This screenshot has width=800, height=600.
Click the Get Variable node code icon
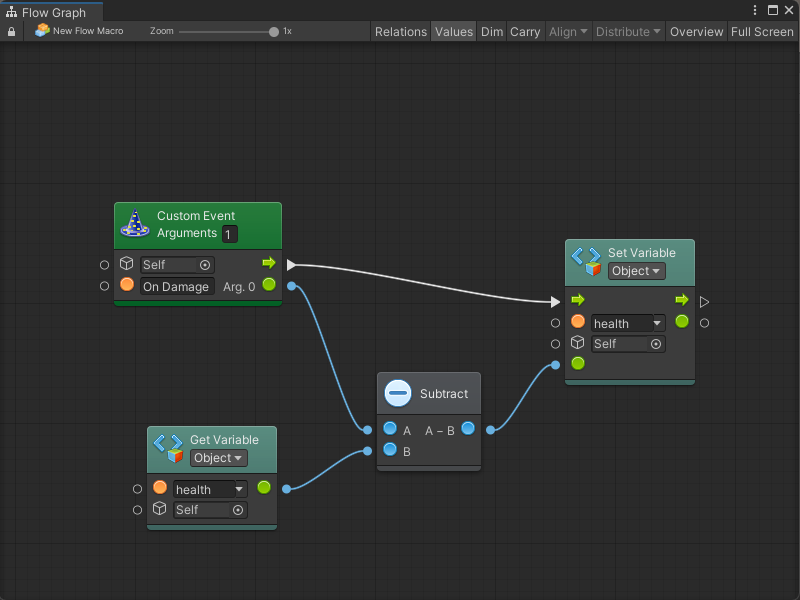[x=168, y=447]
